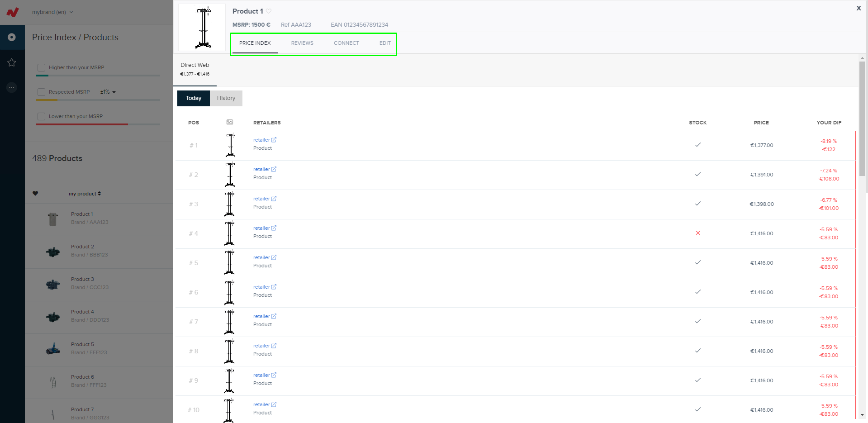Select Product 6 in the products list
The height and width of the screenshot is (423, 868).
tap(99, 382)
